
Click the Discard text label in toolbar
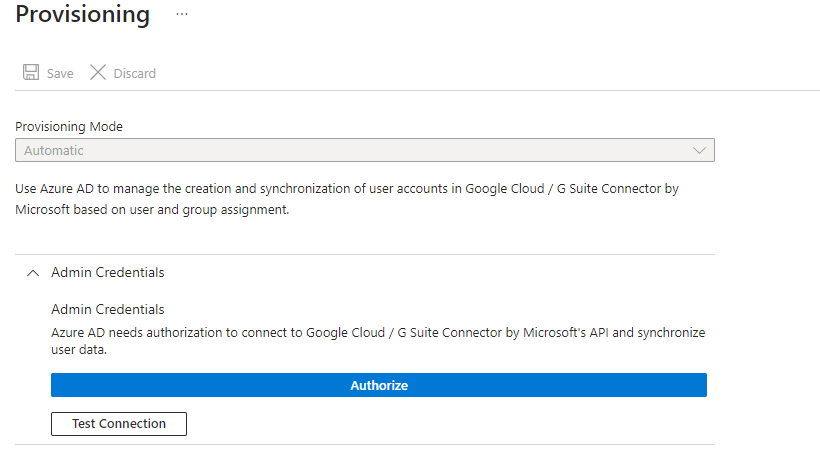tap(134, 73)
